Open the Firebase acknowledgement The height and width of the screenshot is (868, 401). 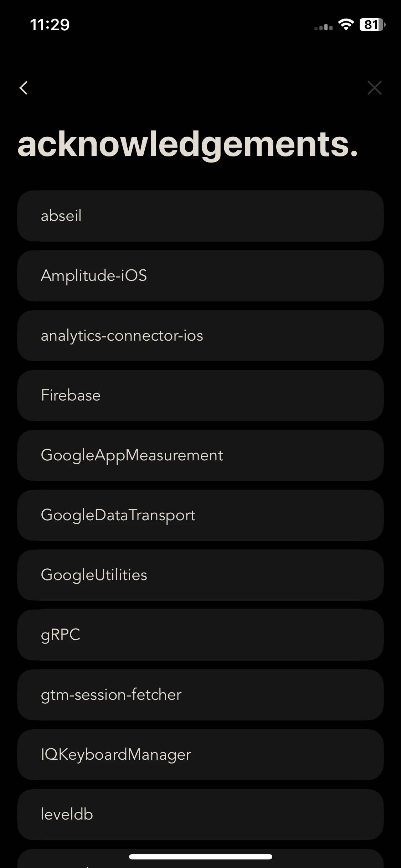[200, 396]
